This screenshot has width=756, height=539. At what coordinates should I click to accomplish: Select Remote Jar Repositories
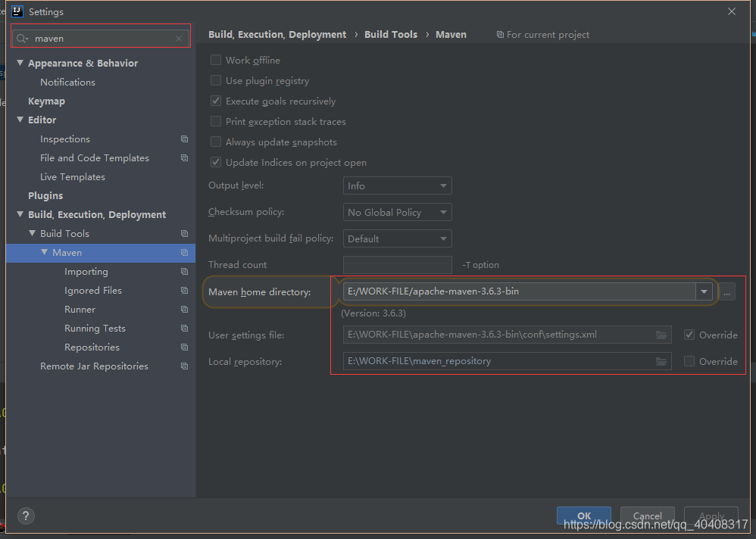(x=94, y=366)
